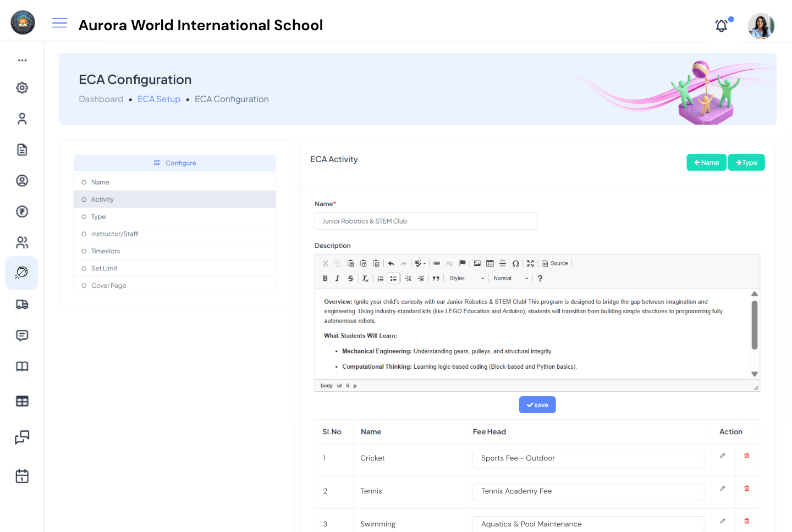Toggle bold formatting in the editor
This screenshot has height=532, width=792.
tap(325, 278)
